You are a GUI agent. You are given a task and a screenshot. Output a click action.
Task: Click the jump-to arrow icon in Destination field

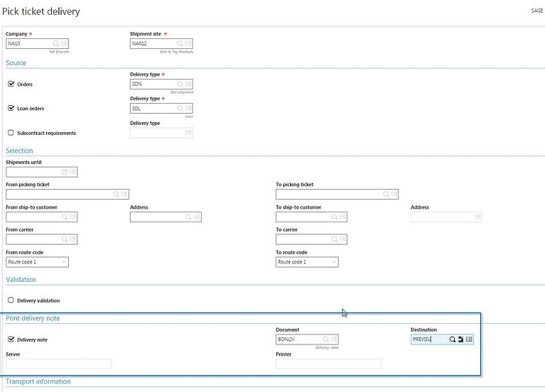[460, 339]
